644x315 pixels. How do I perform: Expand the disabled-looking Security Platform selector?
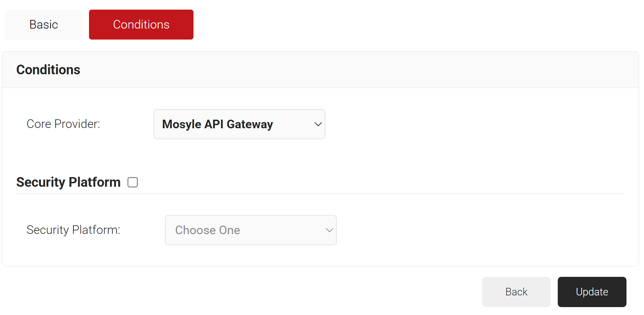(251, 230)
